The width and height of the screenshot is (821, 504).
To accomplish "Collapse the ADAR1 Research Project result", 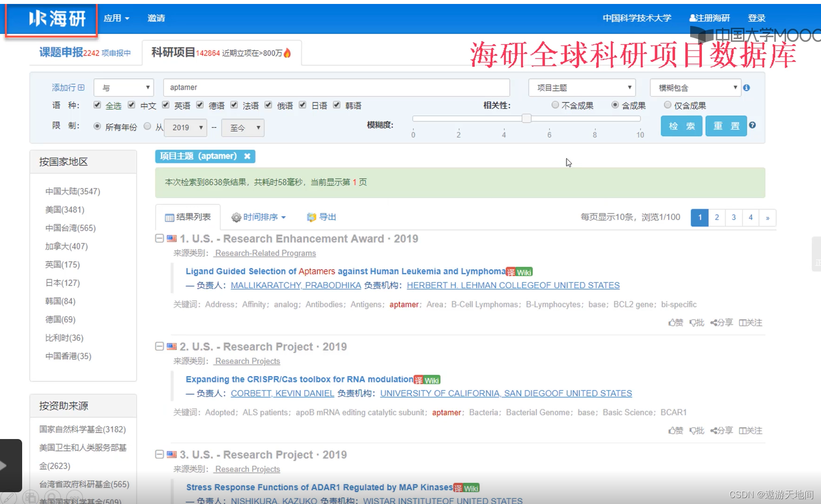I will tap(159, 454).
